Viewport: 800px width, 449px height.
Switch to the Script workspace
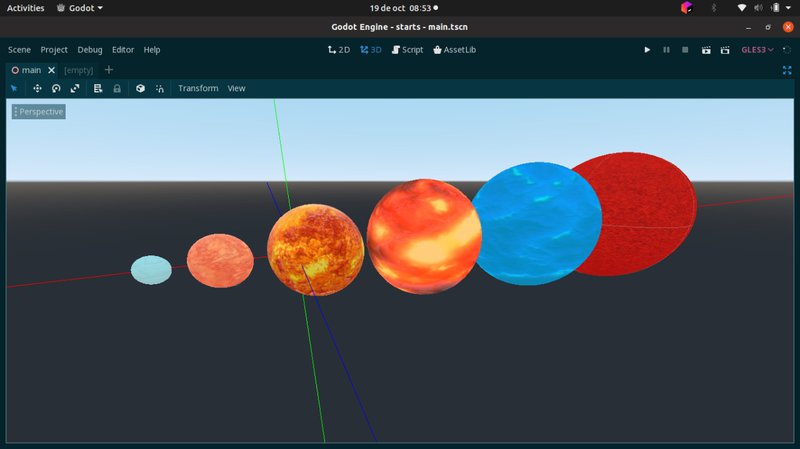point(406,49)
